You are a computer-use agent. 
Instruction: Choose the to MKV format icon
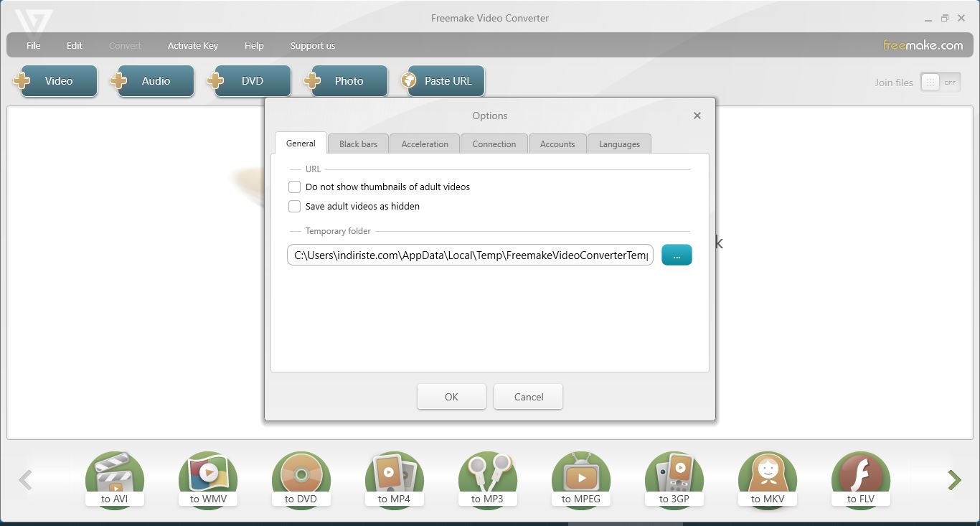tap(768, 480)
